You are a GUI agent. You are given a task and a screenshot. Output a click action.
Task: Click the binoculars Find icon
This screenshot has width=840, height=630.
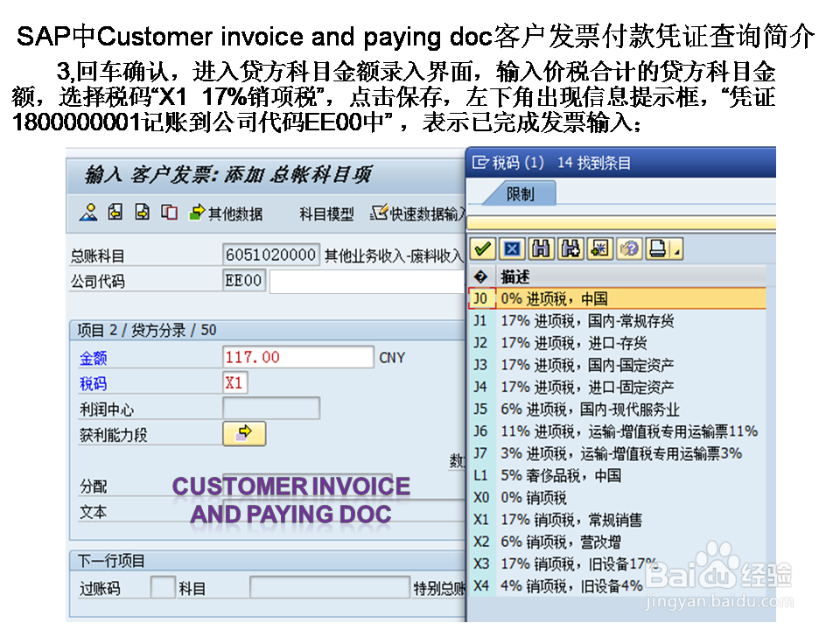(x=541, y=248)
